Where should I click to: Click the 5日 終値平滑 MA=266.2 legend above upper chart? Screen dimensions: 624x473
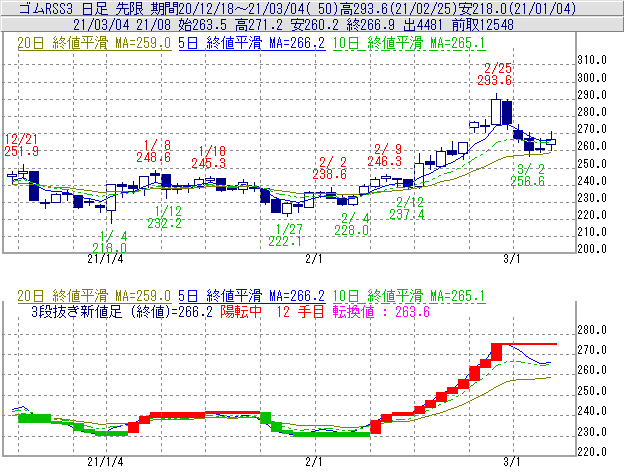[x=252, y=43]
